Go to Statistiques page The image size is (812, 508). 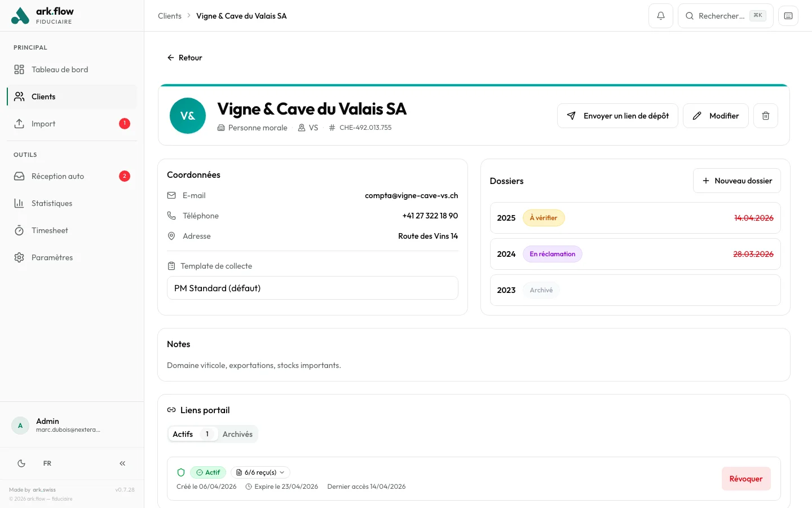click(x=52, y=203)
